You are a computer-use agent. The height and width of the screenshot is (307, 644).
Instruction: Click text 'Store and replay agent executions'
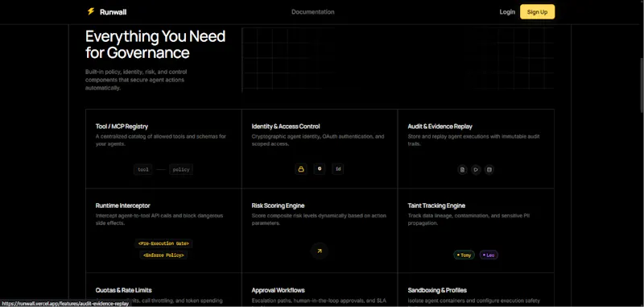coord(473,140)
